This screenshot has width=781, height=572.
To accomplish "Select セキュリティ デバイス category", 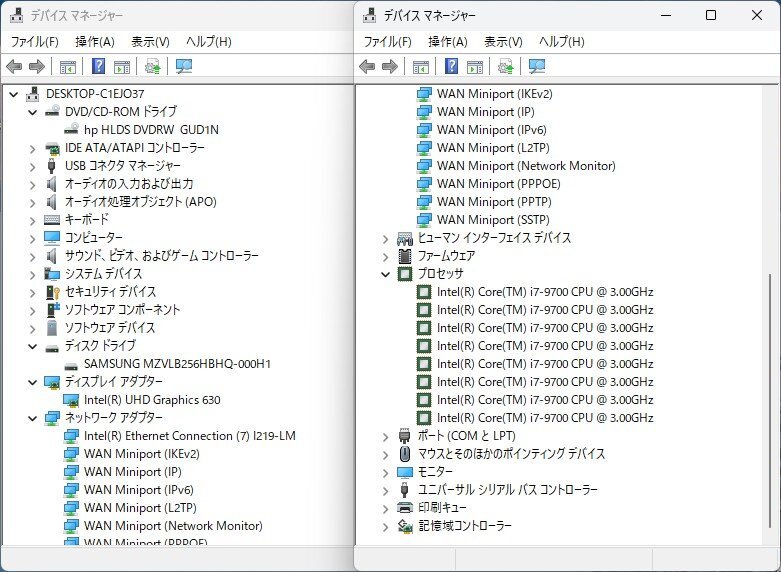I will pos(110,292).
